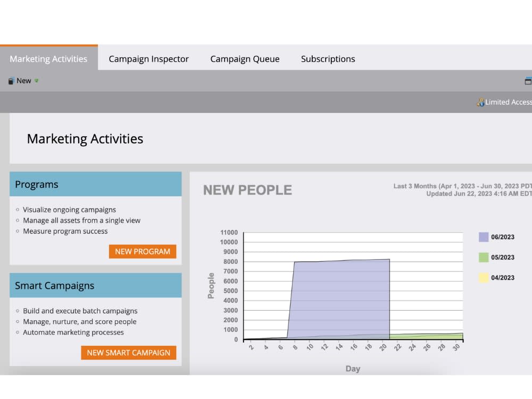532x399 pixels.
Task: Click the Limited Access user icon
Action: (x=481, y=102)
